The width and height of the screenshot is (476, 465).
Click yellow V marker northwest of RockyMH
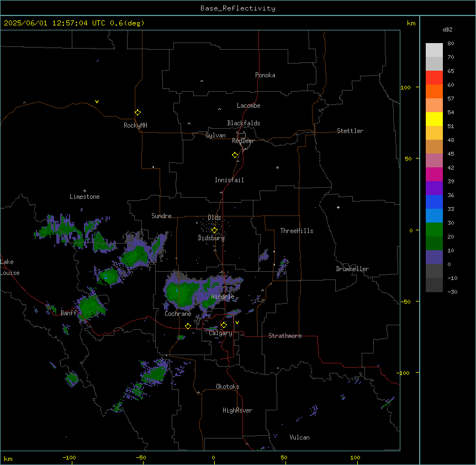(x=97, y=102)
